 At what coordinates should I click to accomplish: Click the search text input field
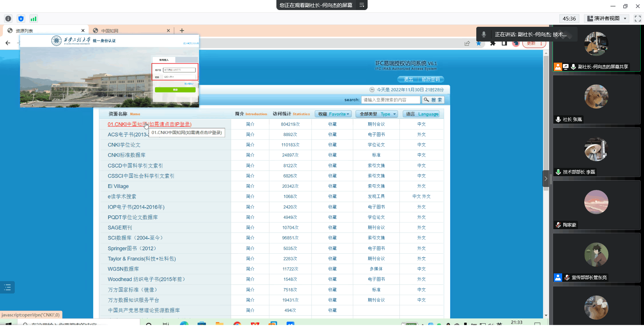[390, 100]
